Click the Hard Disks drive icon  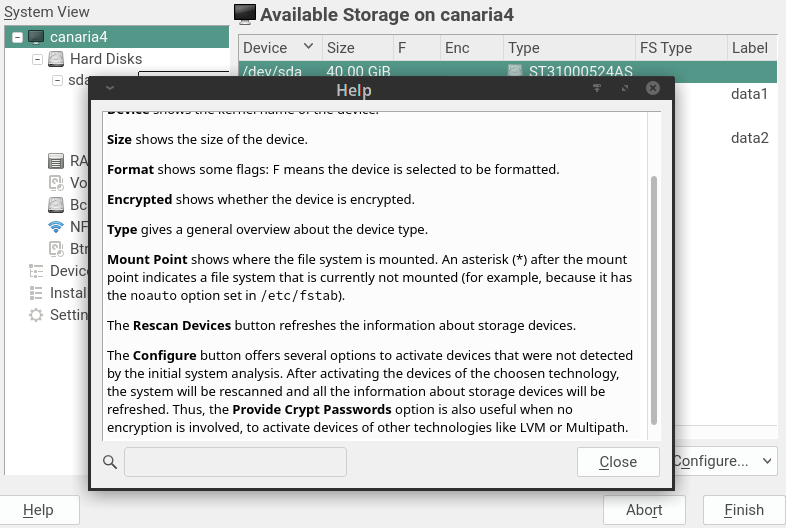56,59
